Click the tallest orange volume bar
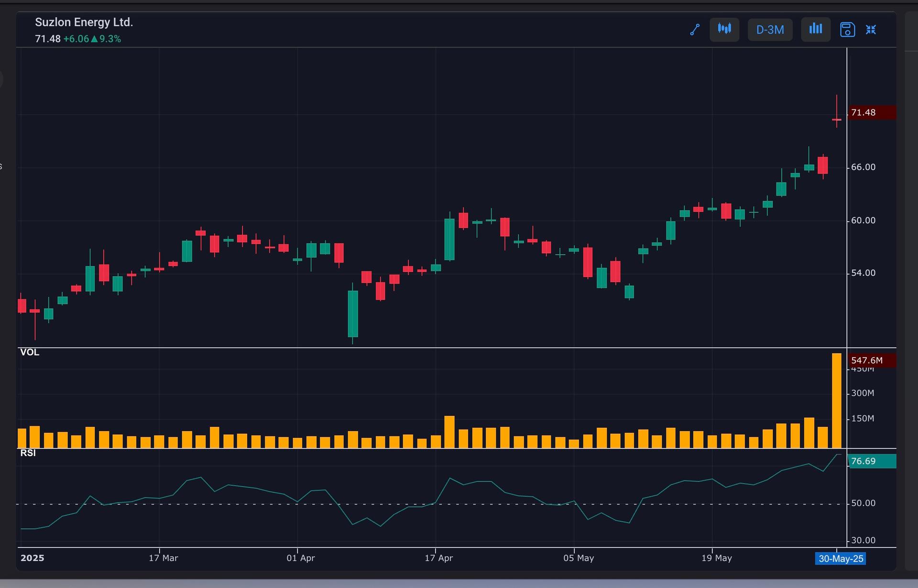 pyautogui.click(x=837, y=401)
